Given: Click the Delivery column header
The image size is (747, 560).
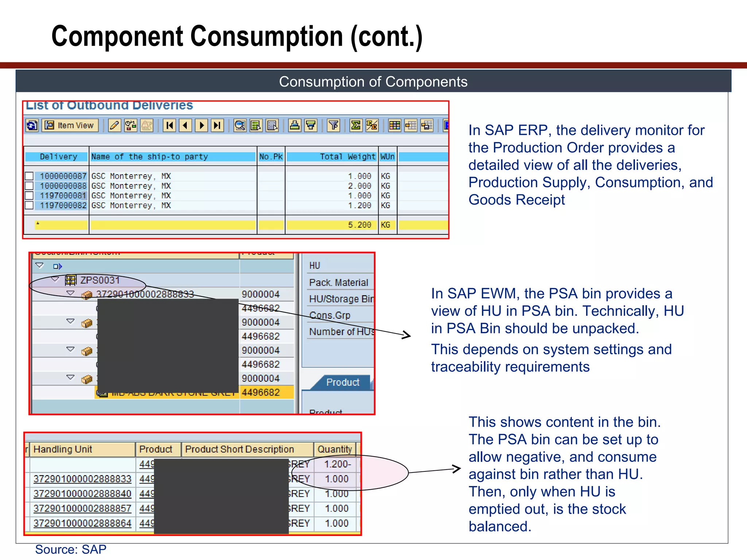Looking at the screenshot, I should (x=57, y=157).
